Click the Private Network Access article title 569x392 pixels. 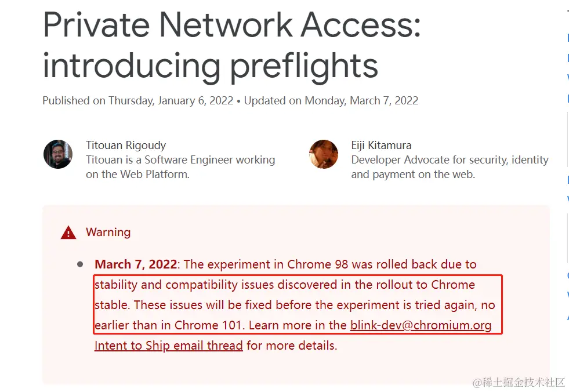point(231,45)
